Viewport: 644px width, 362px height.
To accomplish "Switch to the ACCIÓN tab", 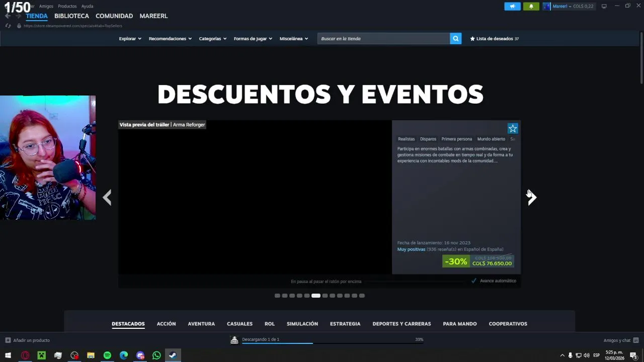I will 166,324.
